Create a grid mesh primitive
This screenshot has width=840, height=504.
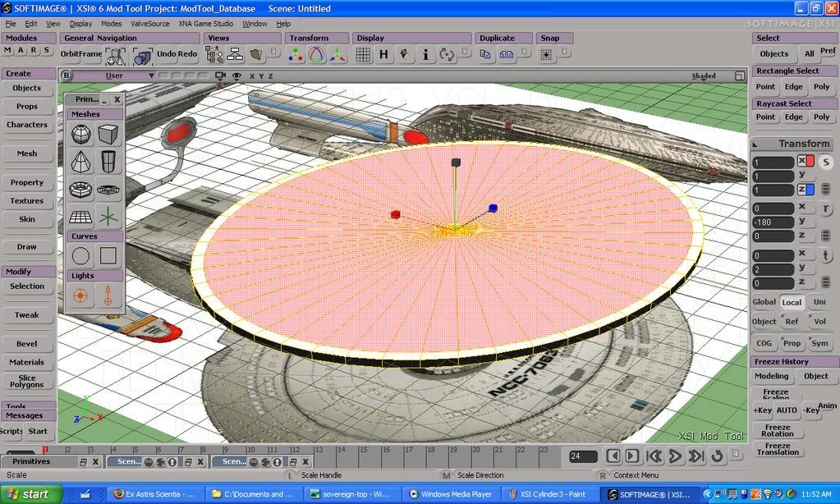tap(81, 217)
